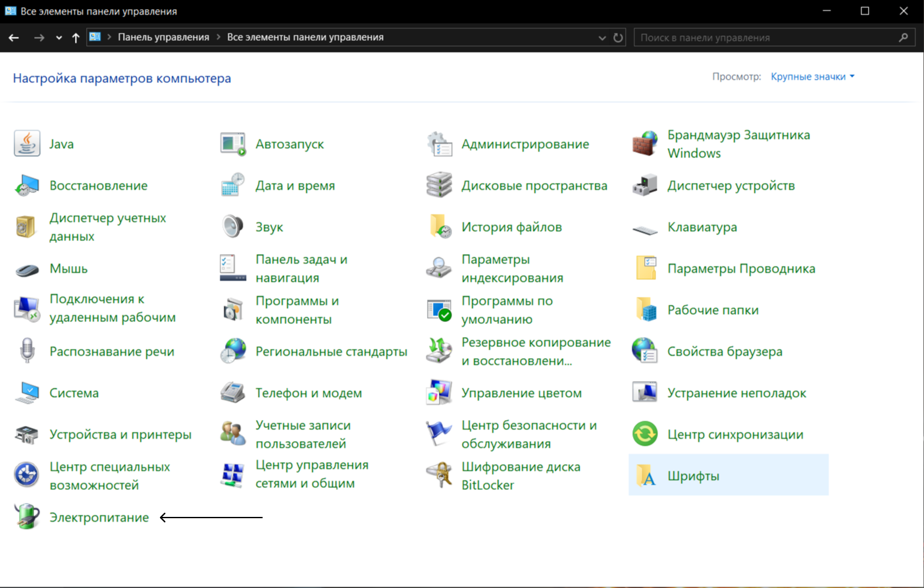Click the Брандмауэр Защитника Windows brick wall icon

(645, 144)
